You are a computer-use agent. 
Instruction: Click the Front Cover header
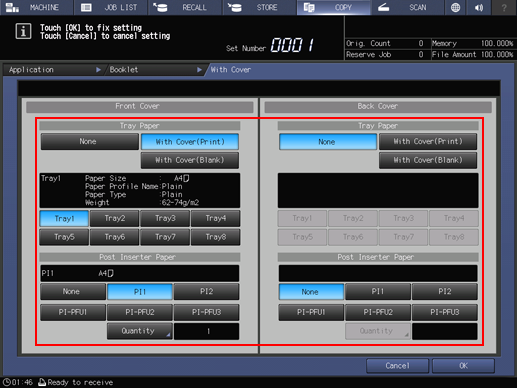pos(140,107)
